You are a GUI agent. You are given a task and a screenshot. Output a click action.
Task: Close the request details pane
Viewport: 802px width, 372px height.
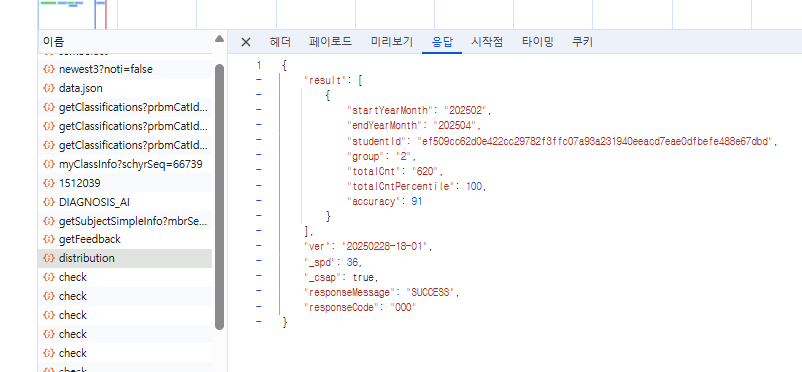click(x=246, y=42)
